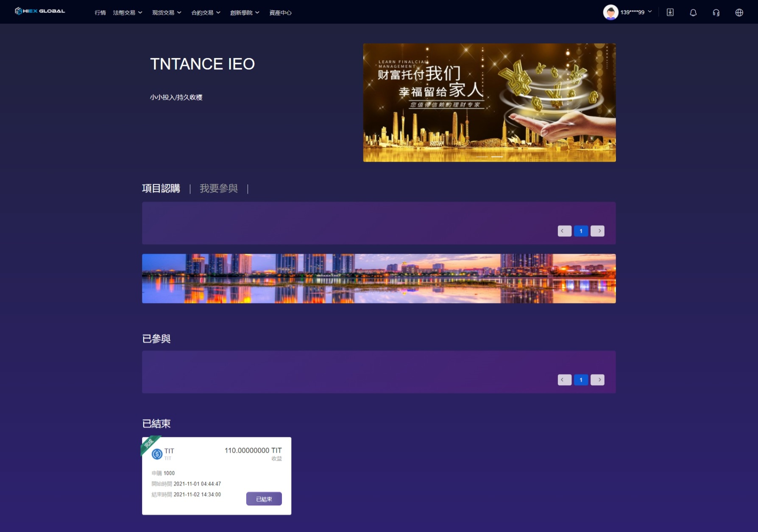
Task: Open language globe icon
Action: (739, 13)
